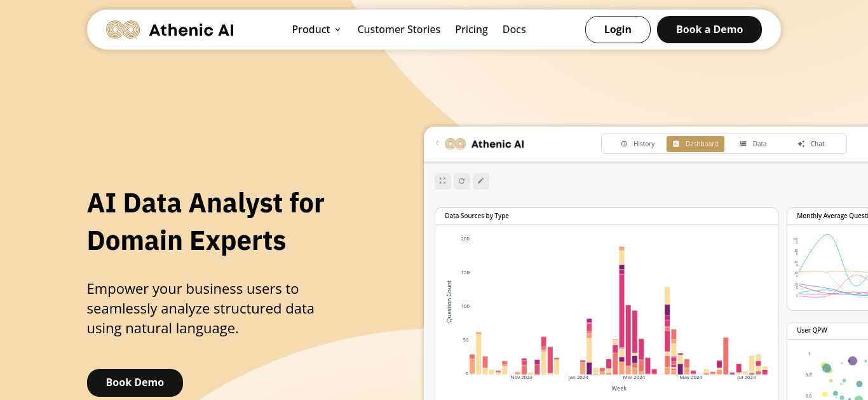
Task: Click the Chat sparkle icon
Action: tap(801, 144)
